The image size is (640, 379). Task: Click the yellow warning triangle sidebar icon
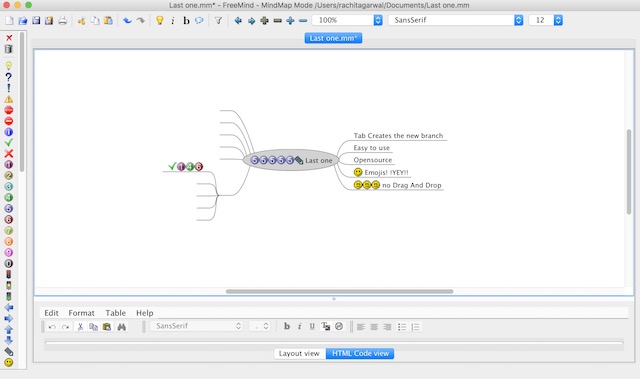click(x=9, y=99)
